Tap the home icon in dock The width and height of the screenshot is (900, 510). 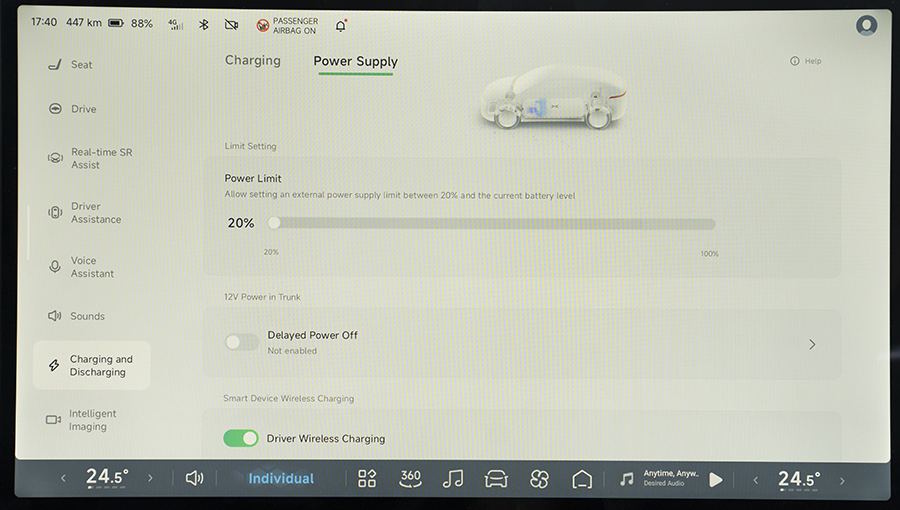click(582, 479)
